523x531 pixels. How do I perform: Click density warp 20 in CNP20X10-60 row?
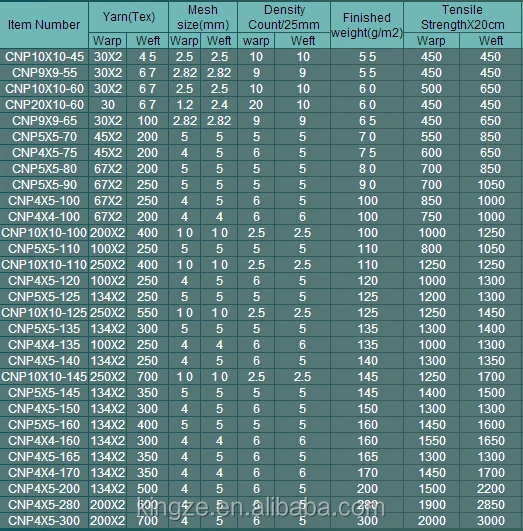point(256,105)
